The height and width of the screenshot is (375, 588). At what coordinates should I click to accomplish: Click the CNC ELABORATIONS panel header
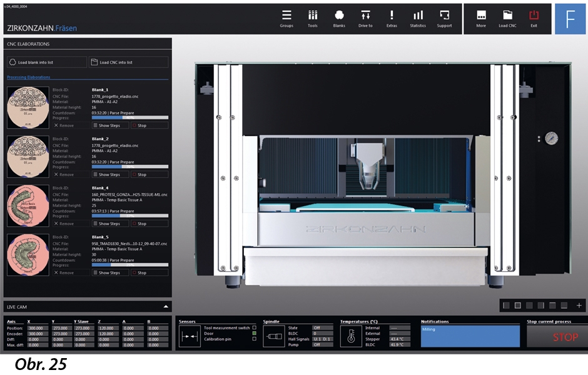coord(88,44)
